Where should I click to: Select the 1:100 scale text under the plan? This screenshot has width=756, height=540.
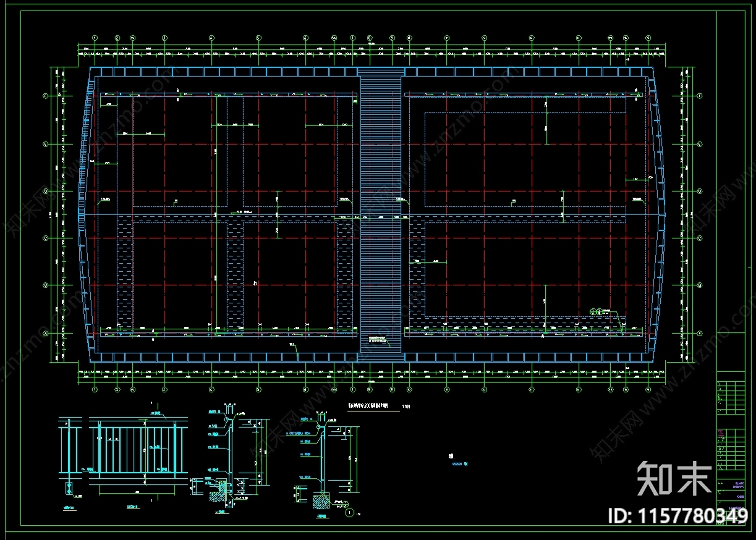[406, 407]
